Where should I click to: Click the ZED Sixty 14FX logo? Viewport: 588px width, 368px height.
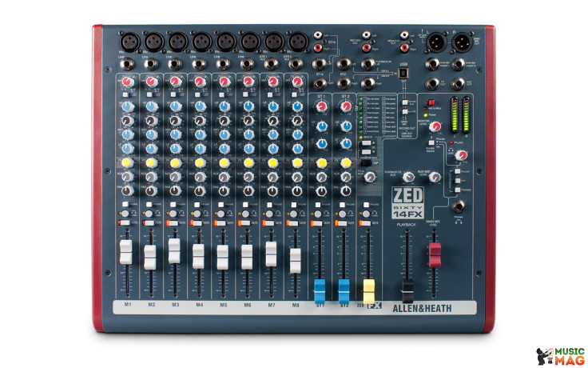408,202
